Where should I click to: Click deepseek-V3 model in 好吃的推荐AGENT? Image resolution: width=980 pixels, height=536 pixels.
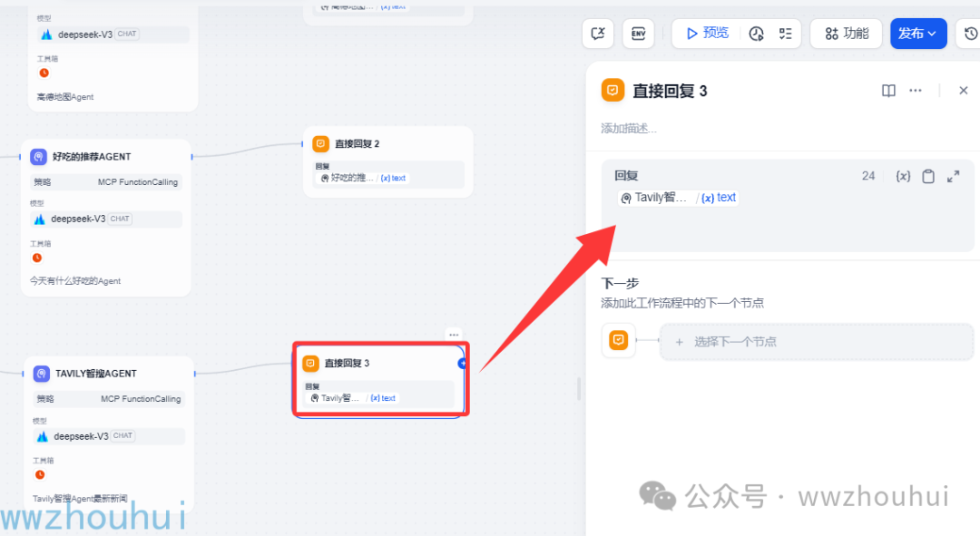(x=106, y=219)
